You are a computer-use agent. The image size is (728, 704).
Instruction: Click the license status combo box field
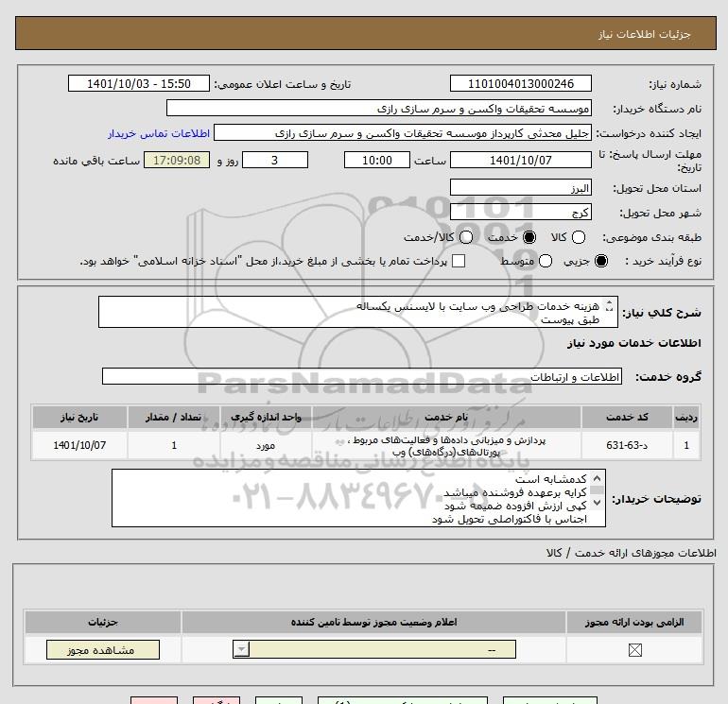click(374, 649)
